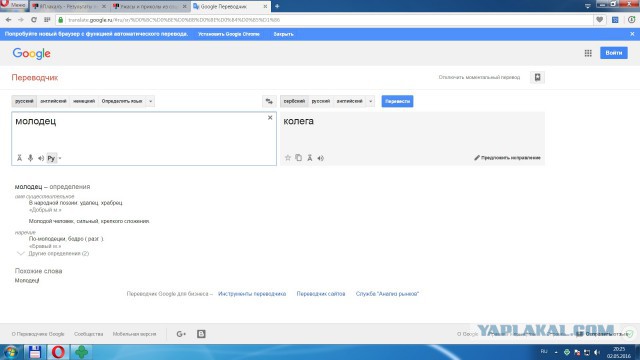Click the similar word Молодец!
This screenshot has height=360, width=640.
point(27,280)
